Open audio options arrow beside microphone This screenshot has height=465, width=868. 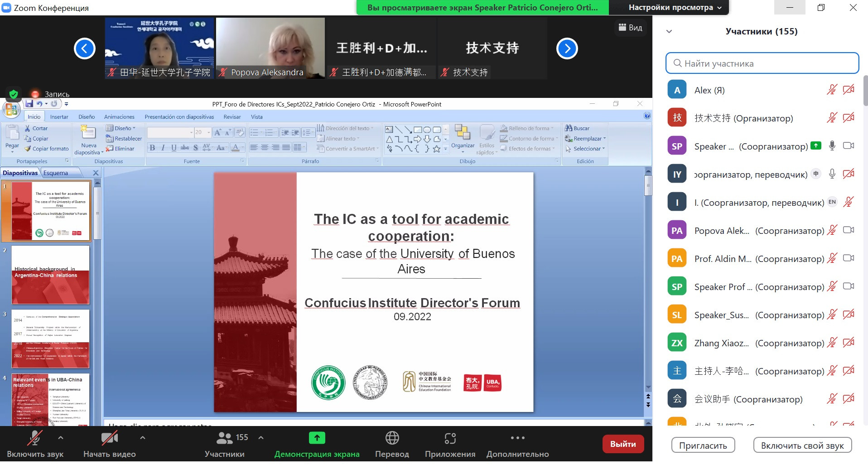click(x=61, y=438)
